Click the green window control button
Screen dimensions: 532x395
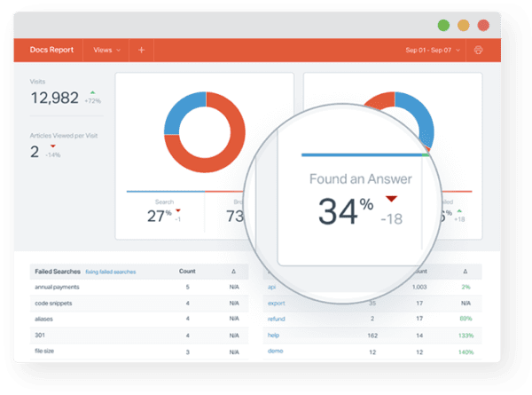(x=443, y=25)
